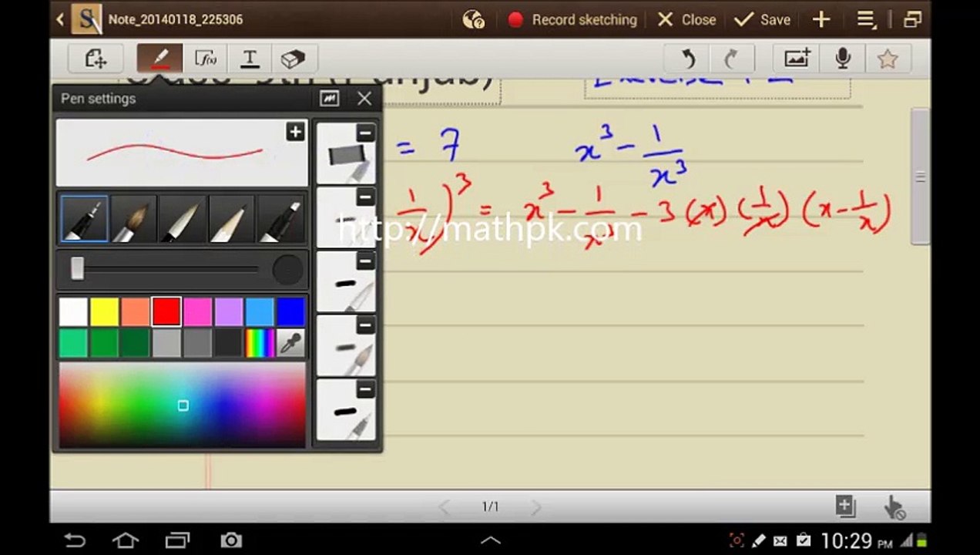
Task: Add a new note with plus icon
Action: 821,19
